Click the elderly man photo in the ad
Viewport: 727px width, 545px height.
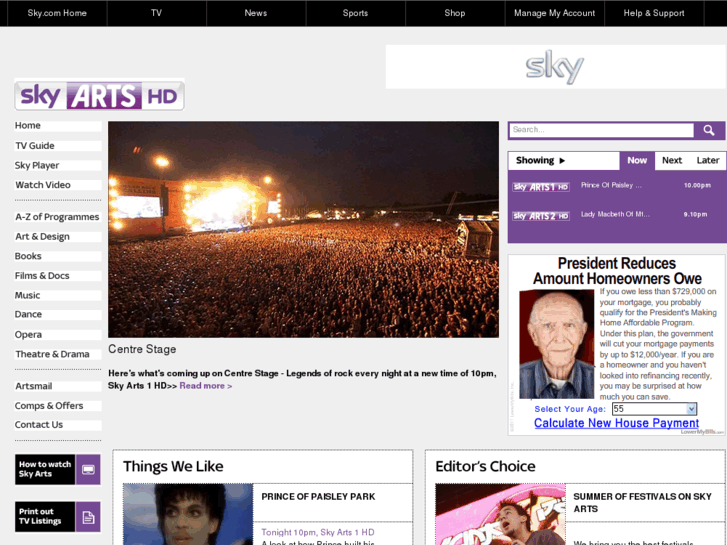point(556,344)
